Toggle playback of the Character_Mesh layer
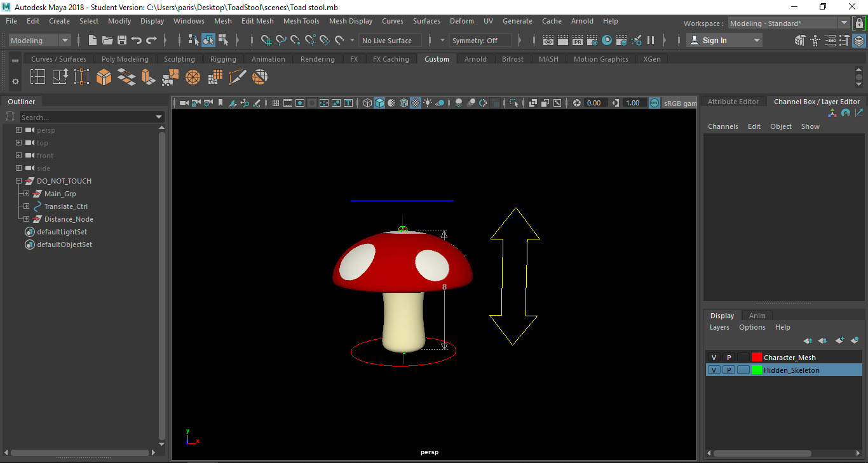868x463 pixels. click(x=729, y=357)
